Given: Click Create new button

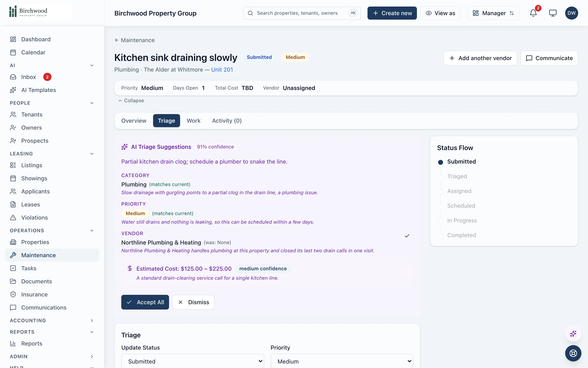Looking at the screenshot, I should pos(392,13).
